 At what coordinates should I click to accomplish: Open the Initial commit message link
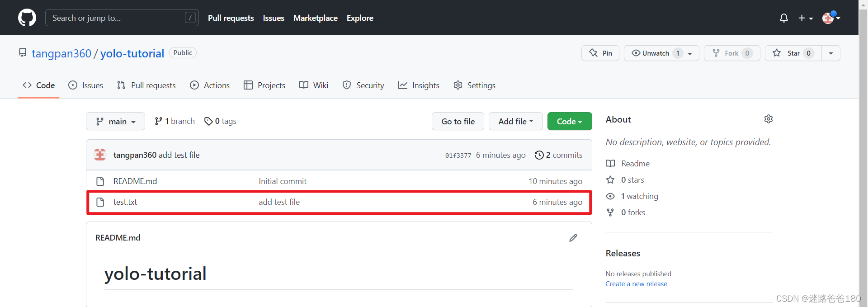283,181
